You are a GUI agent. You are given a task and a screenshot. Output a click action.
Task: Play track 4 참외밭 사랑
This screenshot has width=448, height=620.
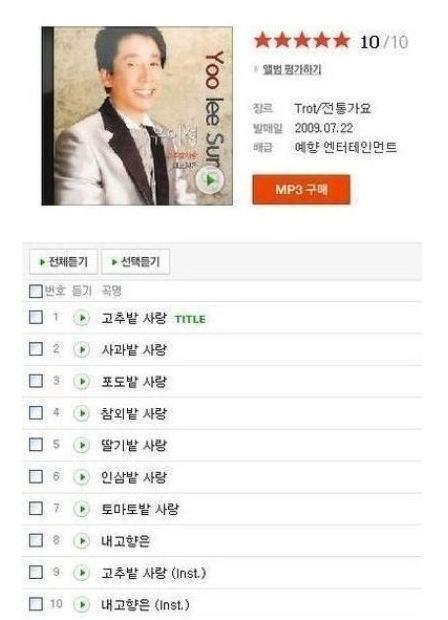(x=81, y=413)
